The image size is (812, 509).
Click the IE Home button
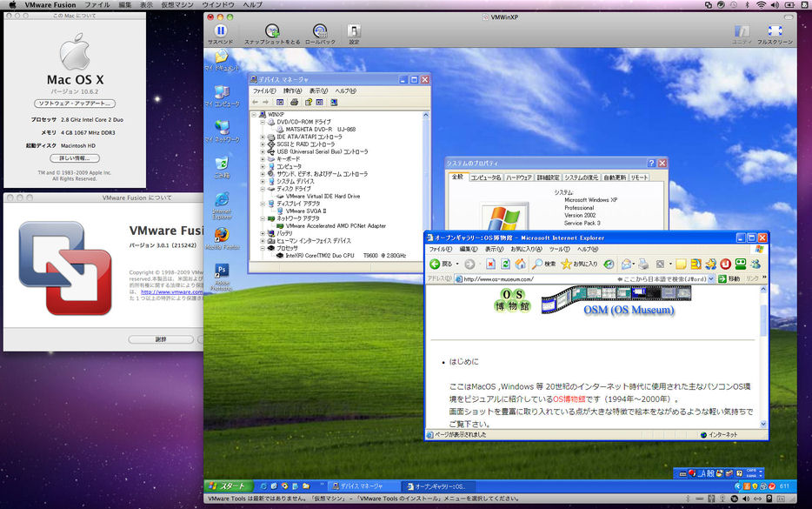coord(521,264)
